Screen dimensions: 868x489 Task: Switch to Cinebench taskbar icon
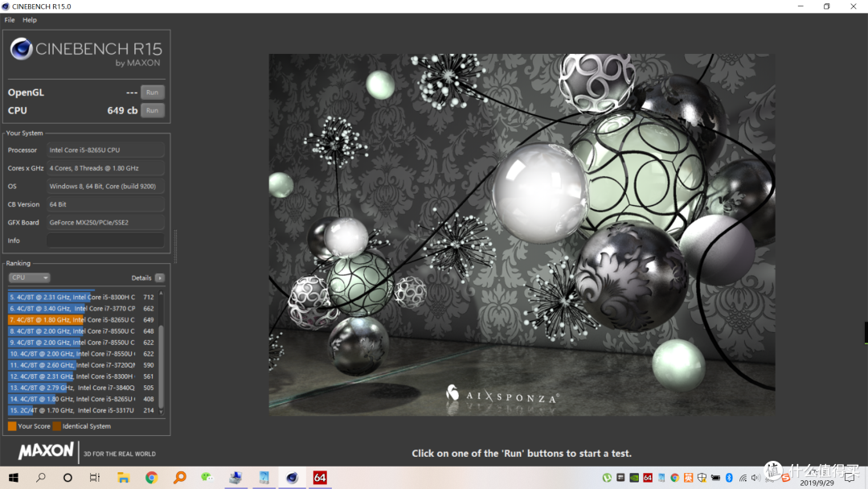click(x=292, y=478)
